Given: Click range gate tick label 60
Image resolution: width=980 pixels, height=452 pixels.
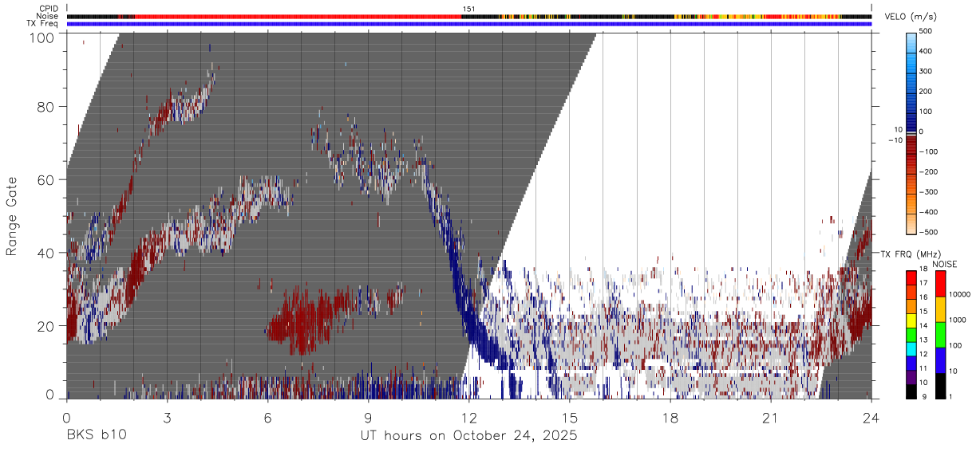Looking at the screenshot, I should [x=46, y=179].
